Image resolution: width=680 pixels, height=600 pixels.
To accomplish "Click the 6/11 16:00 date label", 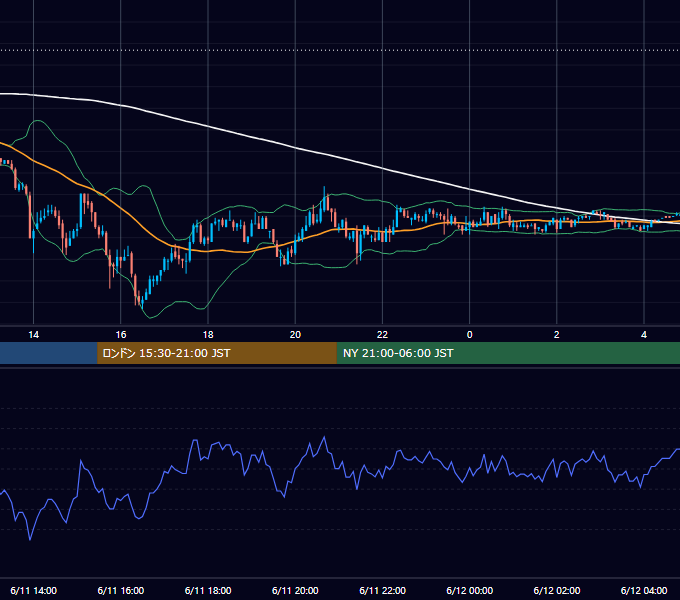I will click(x=121, y=590).
